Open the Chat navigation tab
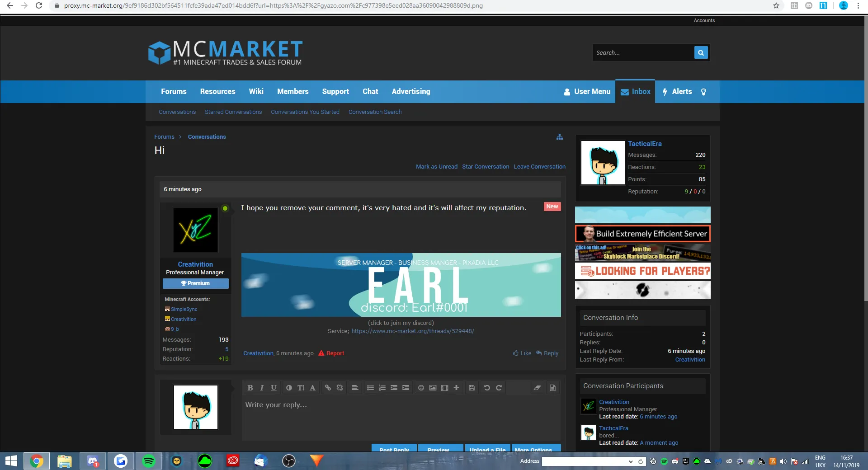 point(370,91)
